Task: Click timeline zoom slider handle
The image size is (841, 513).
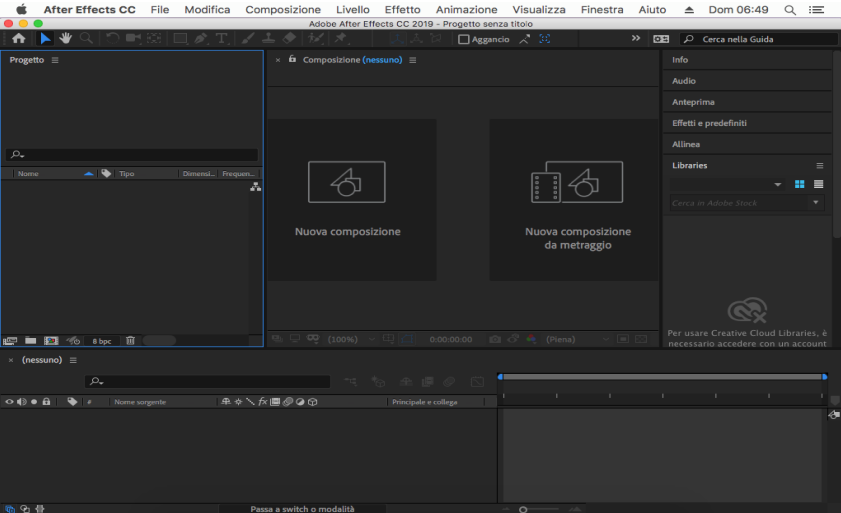Action: [523, 509]
